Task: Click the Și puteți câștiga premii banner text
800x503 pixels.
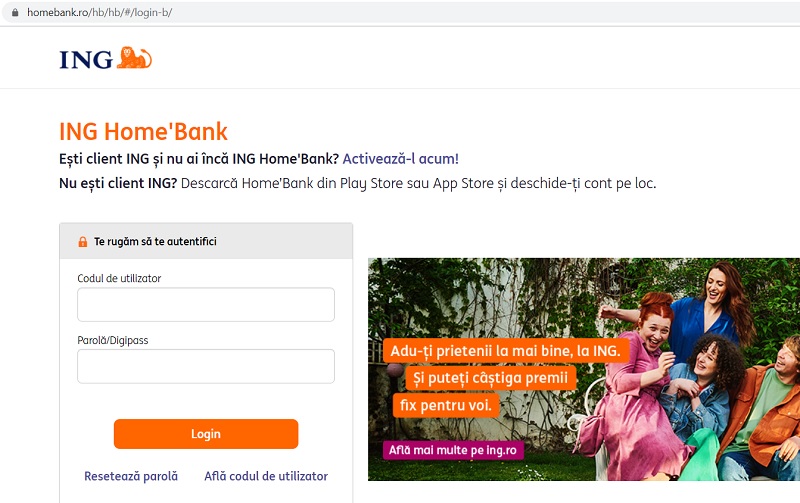Action: pyautogui.click(x=490, y=378)
